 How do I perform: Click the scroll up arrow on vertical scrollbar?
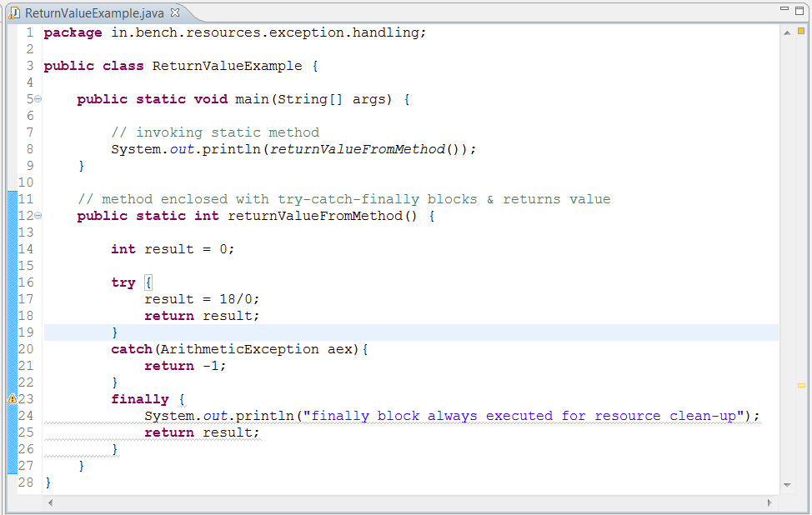click(x=787, y=32)
